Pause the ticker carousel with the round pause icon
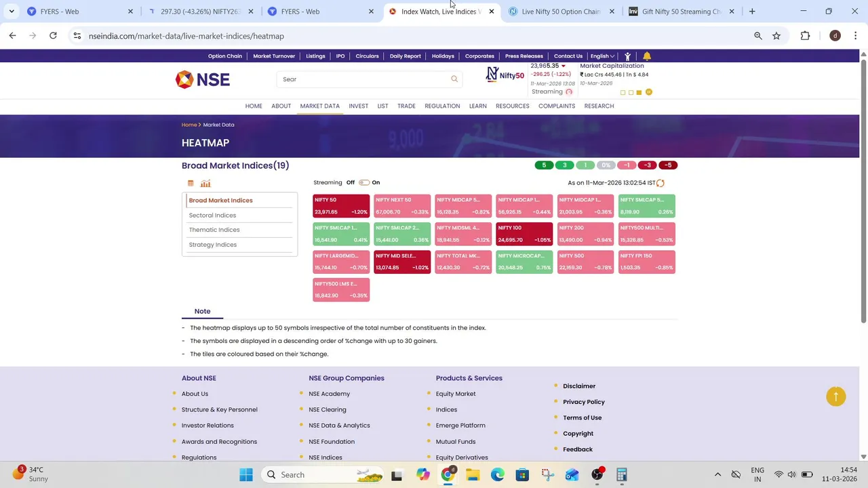Viewport: 868px width, 488px height. click(x=649, y=92)
